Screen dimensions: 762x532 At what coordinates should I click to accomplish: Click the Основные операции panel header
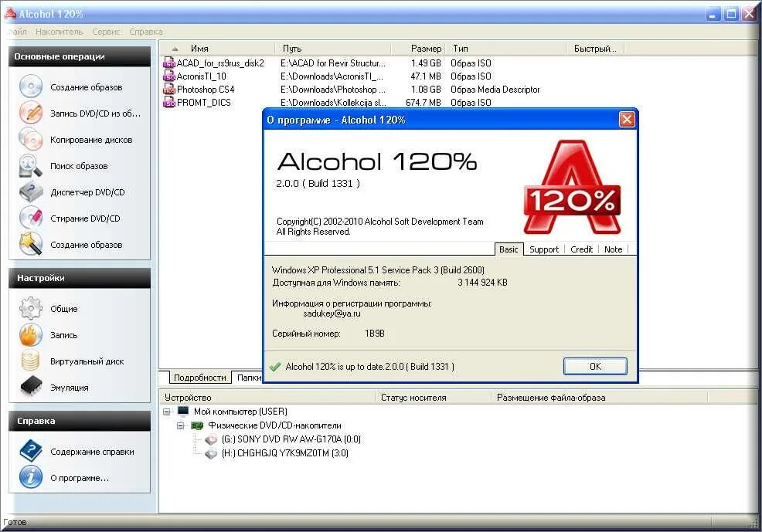point(80,57)
